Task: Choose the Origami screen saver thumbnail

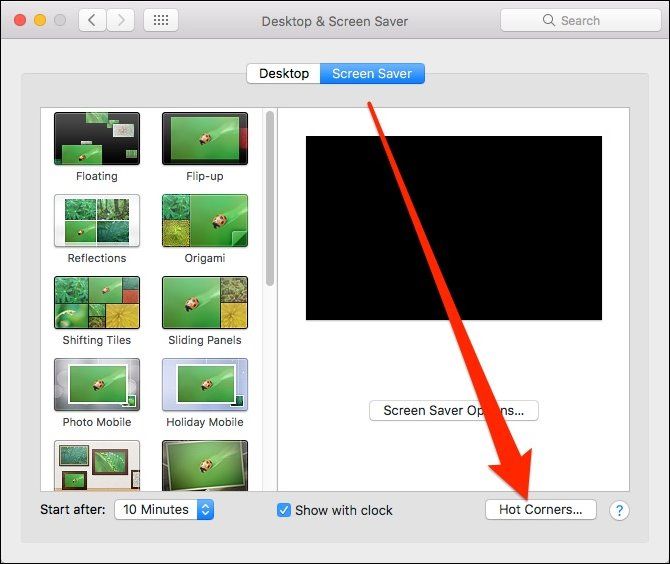Action: (x=205, y=220)
